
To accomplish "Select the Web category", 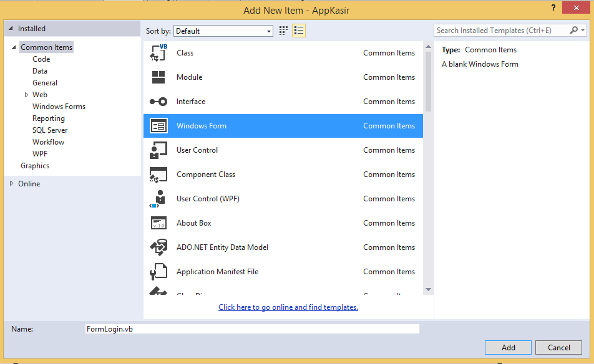I will click(x=40, y=95).
